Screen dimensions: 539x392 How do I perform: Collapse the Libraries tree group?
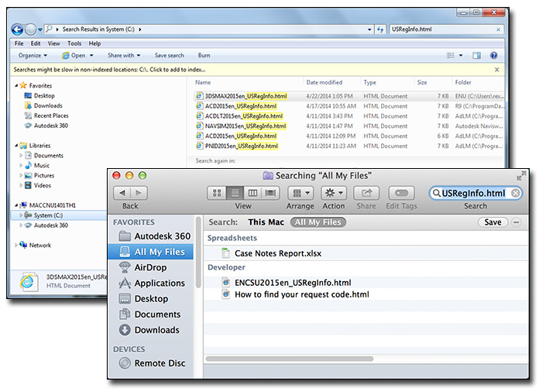(16, 146)
